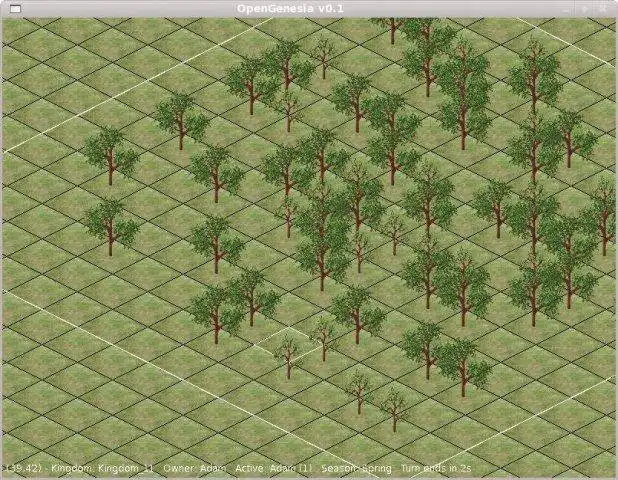Select the white-outlined highlighted map tile
Screen dimensions: 618x480
tap(289, 345)
